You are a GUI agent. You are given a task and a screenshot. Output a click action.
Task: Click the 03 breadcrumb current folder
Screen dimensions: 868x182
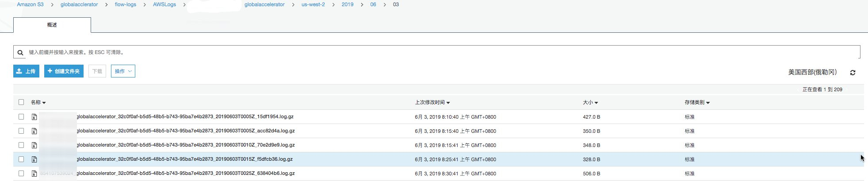click(396, 4)
